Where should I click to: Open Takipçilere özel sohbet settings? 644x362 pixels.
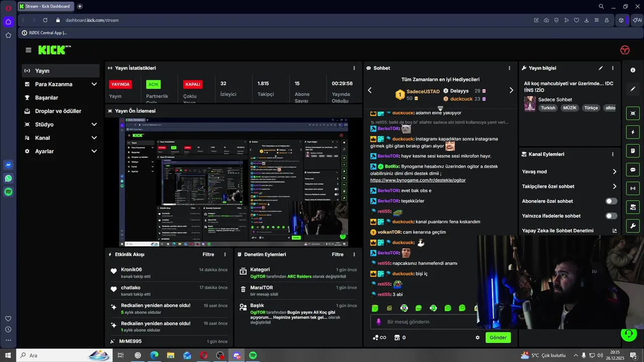tap(569, 187)
